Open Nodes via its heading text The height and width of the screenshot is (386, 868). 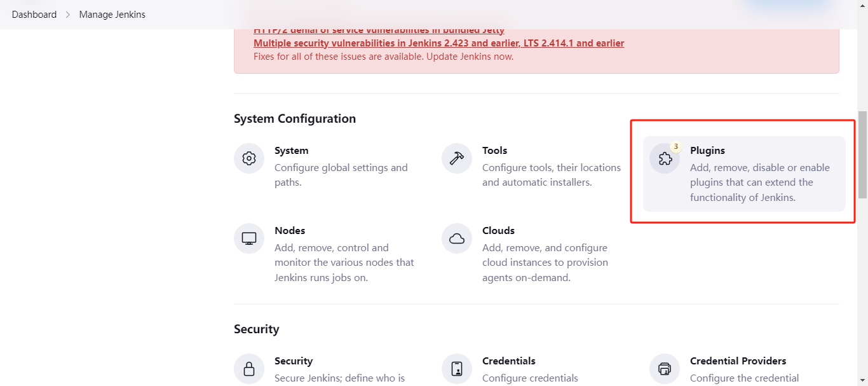click(x=290, y=231)
